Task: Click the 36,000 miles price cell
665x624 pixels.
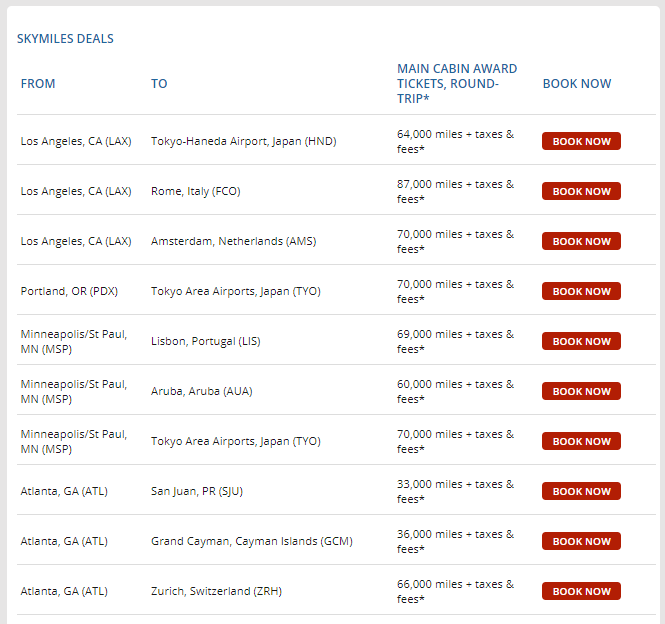Action: [455, 542]
